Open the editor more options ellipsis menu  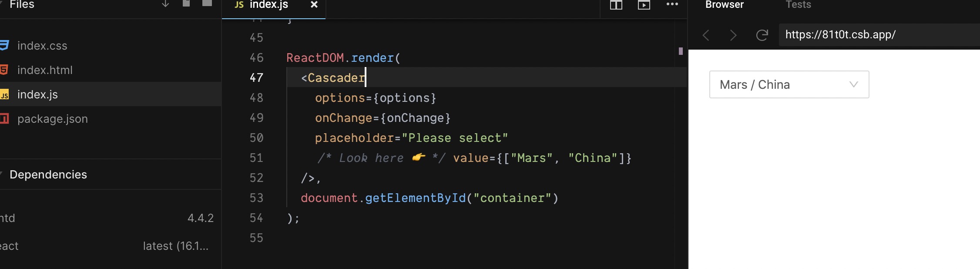[672, 5]
